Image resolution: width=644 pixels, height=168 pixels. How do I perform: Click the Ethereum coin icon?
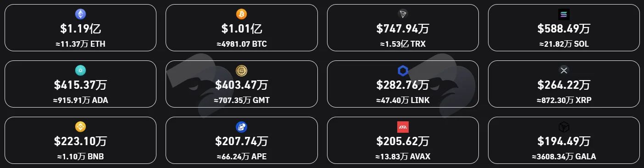coord(80,14)
